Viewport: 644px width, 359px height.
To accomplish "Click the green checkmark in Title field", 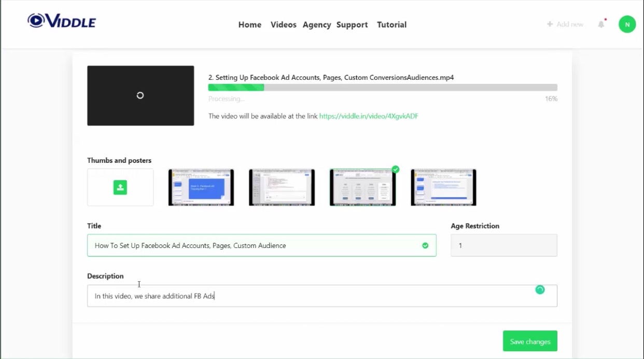I will tap(425, 245).
